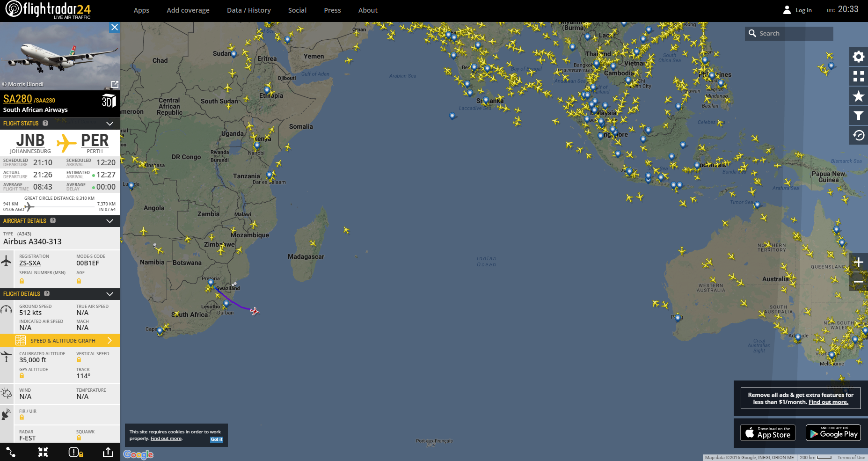Click the Log in link
Screen dimensions: 868x461
(x=803, y=10)
